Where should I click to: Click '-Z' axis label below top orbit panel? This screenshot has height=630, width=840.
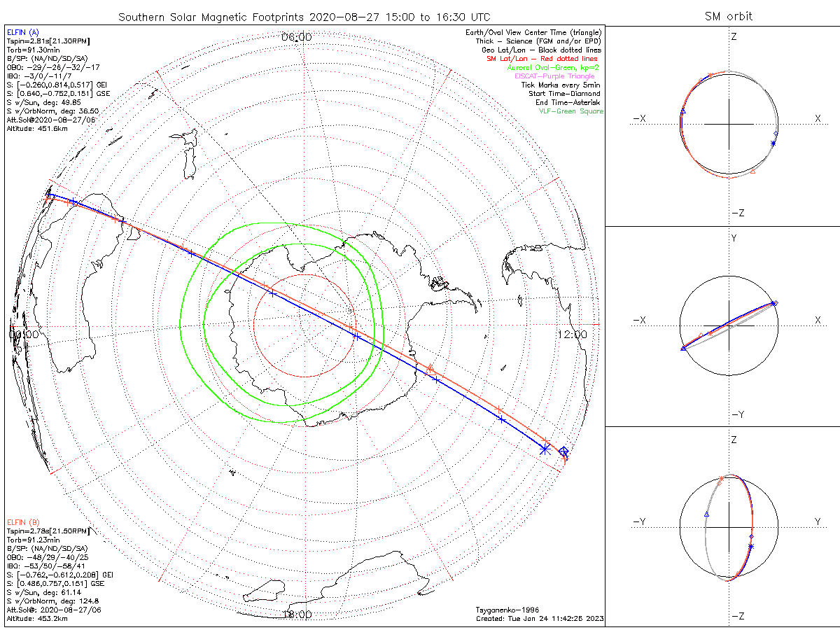tap(738, 213)
